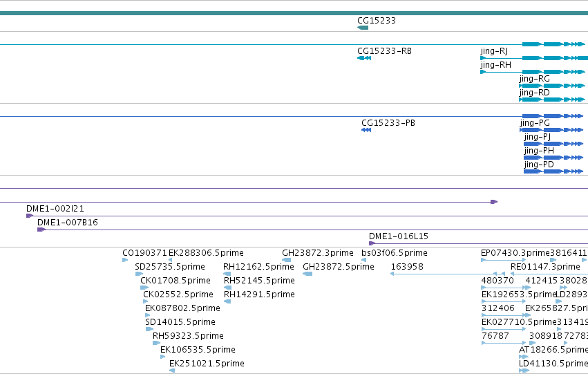
Task: Click the EP07430.3prime EST label
Action: 515,253
